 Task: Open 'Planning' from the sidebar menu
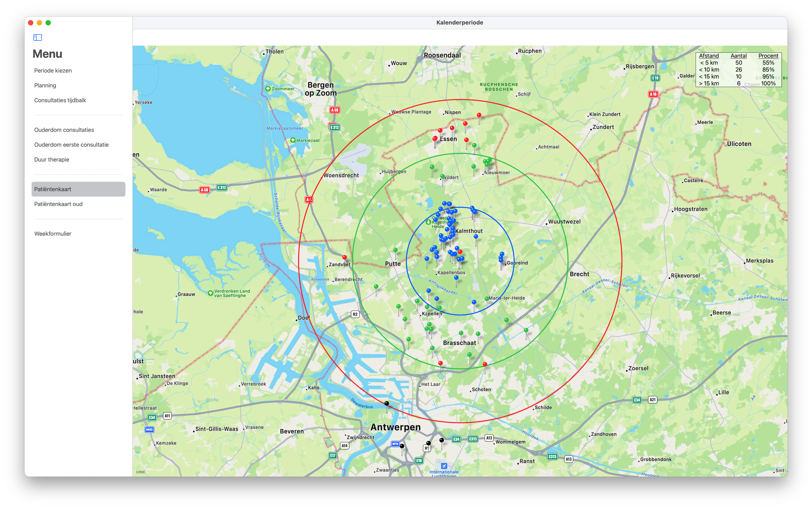pyautogui.click(x=45, y=85)
